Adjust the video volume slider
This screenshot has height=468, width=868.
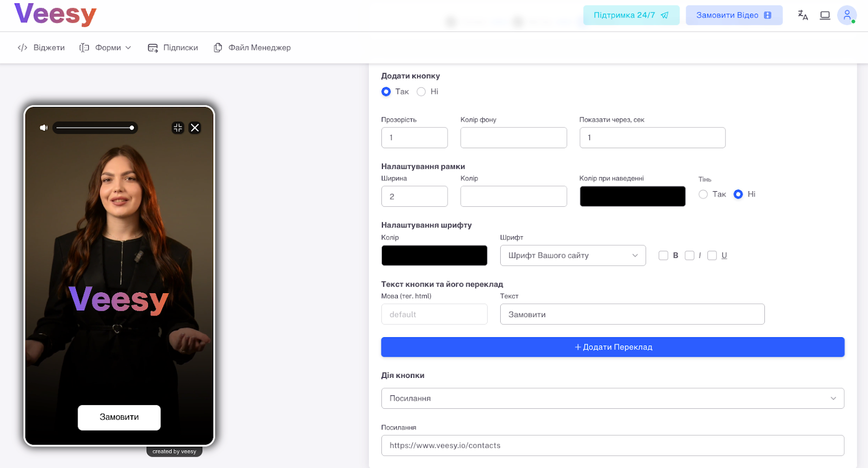point(95,128)
